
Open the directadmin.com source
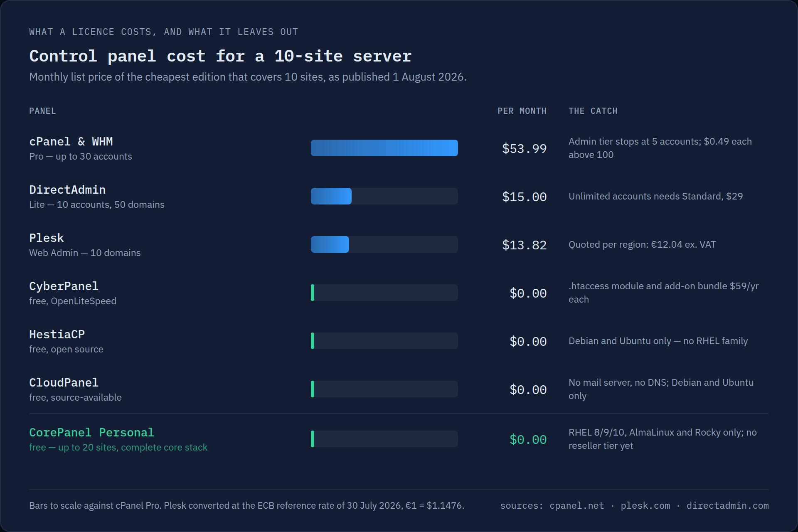coord(727,506)
